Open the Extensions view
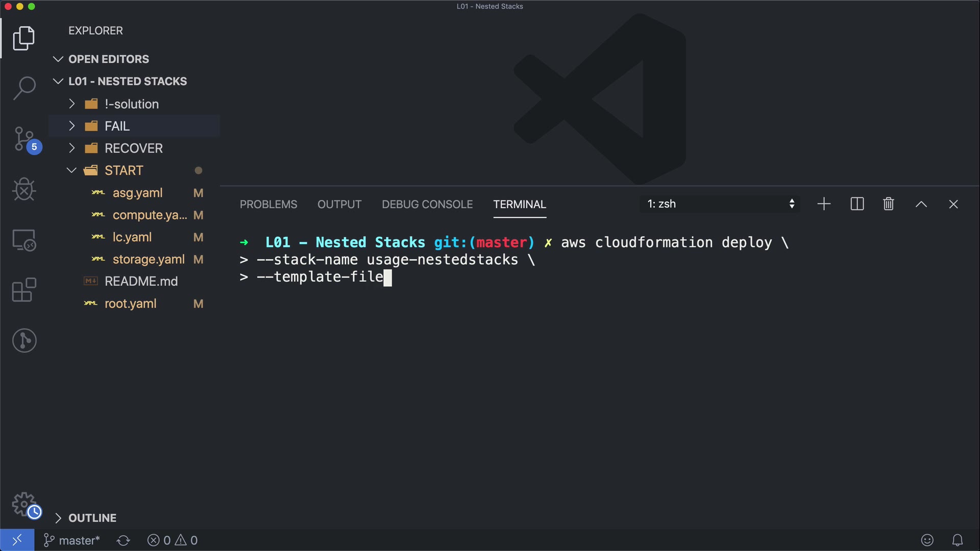This screenshot has width=980, height=551. pos(24,290)
